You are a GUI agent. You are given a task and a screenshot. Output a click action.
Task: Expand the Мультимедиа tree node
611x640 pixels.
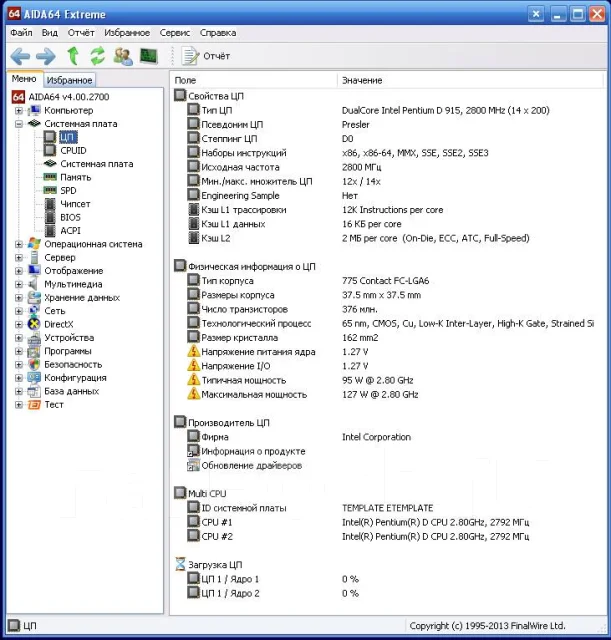19,284
